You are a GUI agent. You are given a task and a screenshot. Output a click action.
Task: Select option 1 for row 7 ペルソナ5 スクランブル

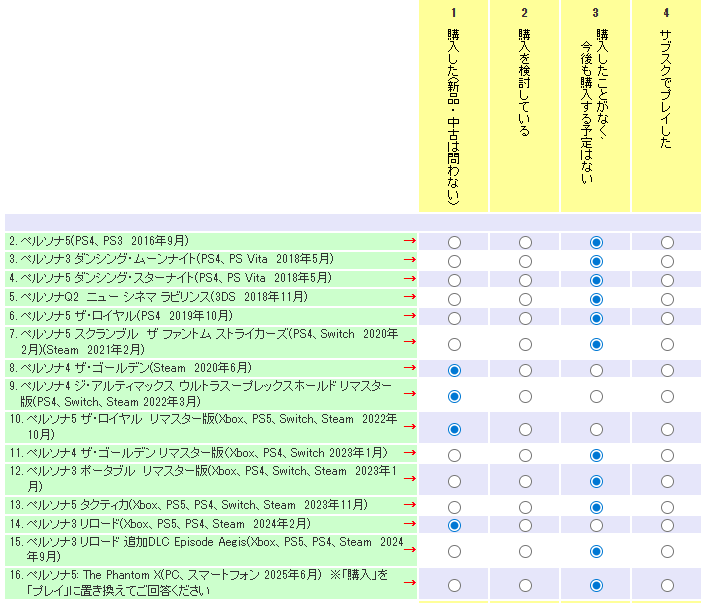pos(454,344)
